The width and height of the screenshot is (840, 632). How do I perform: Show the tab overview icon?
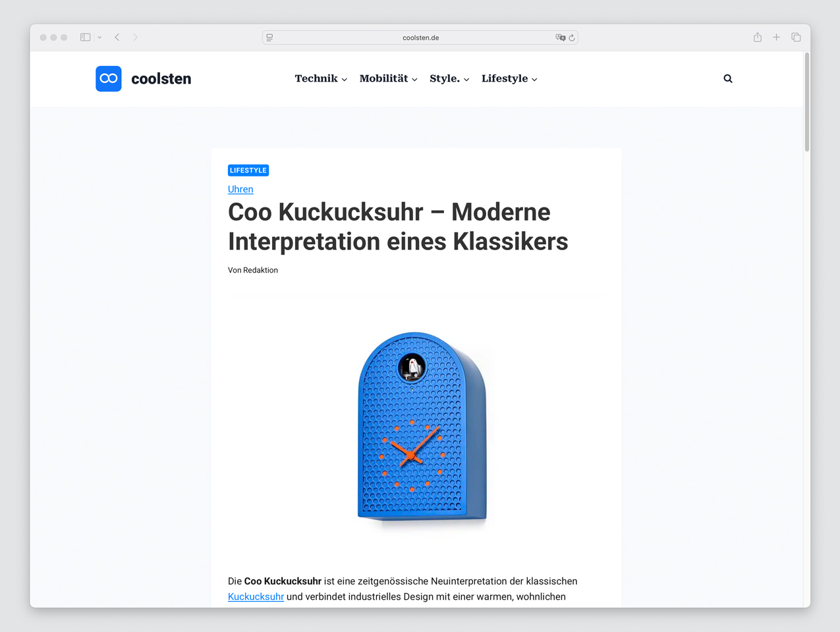[x=796, y=38]
